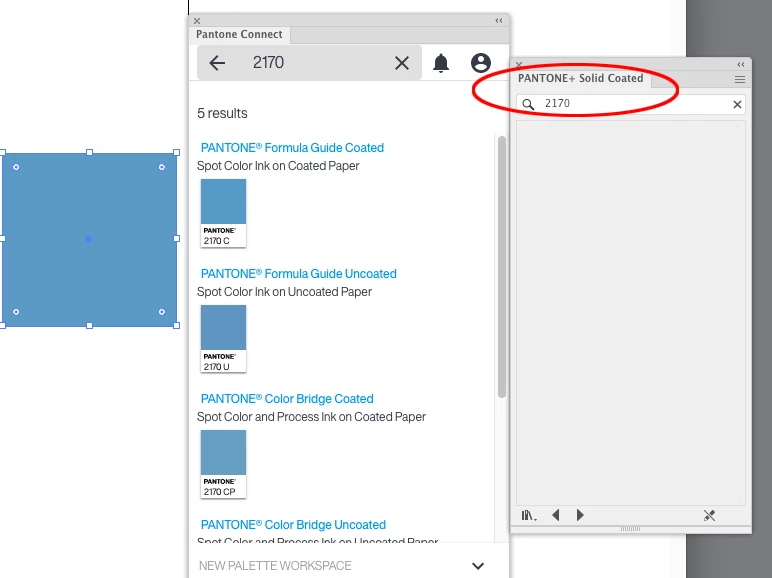Select the PANTONE 2170 U swatch
Screen dimensions: 772x578
click(224, 339)
